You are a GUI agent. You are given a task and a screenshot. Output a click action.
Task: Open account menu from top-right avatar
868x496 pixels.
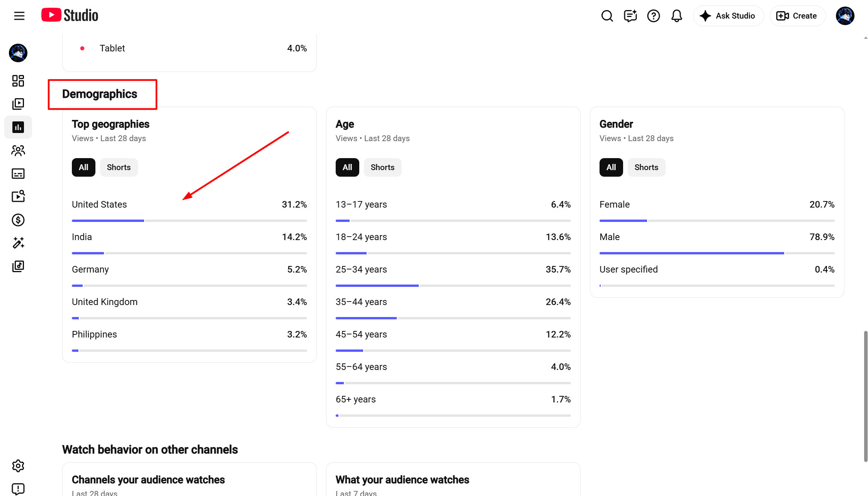click(845, 16)
